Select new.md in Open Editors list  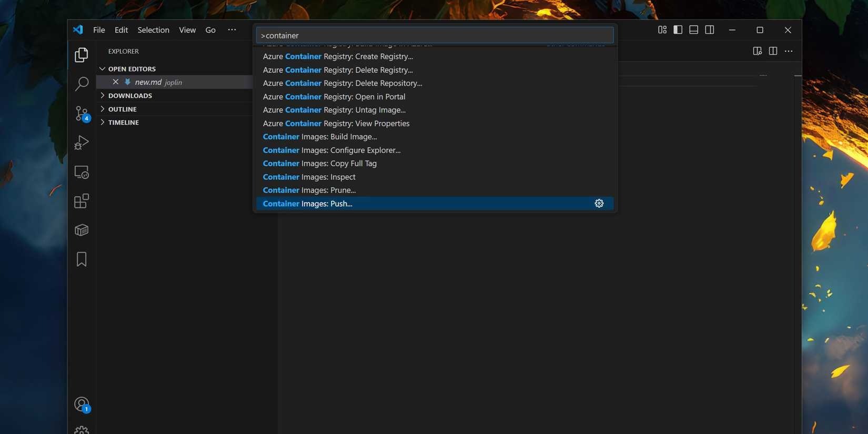174,82
